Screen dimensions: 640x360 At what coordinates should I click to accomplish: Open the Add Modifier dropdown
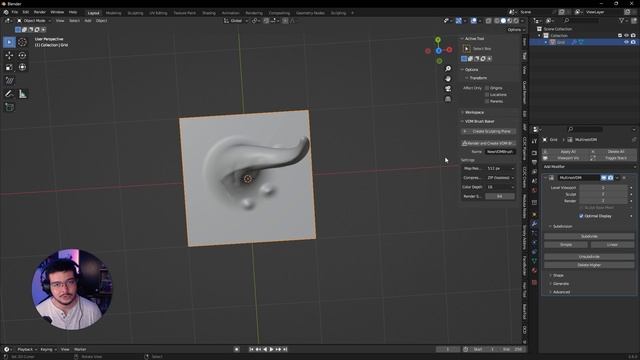589,167
